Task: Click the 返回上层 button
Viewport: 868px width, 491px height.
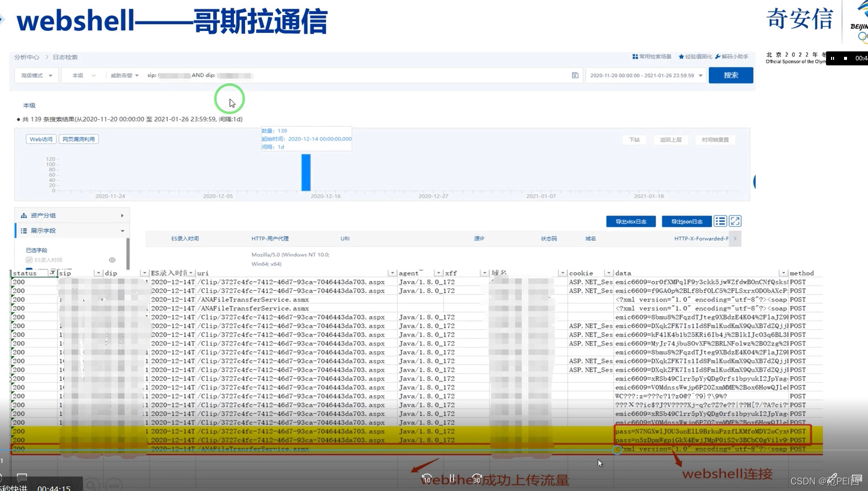Action: (671, 140)
